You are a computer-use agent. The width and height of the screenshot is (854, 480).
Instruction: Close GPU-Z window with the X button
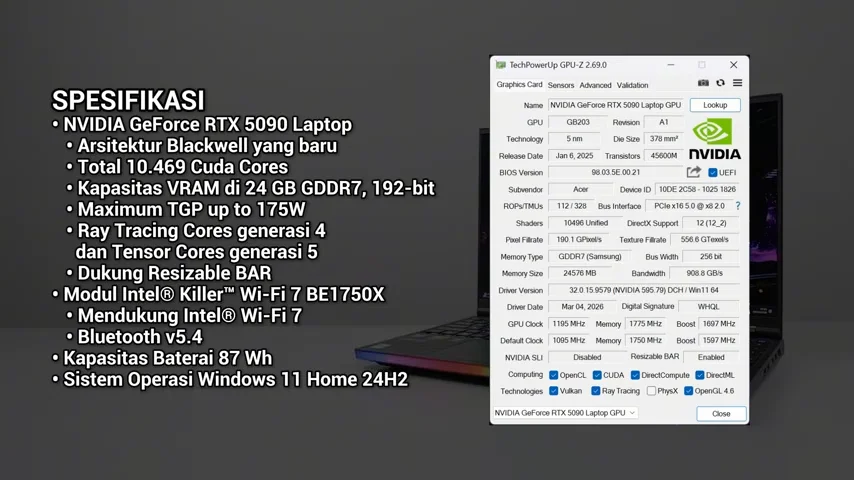(x=734, y=65)
